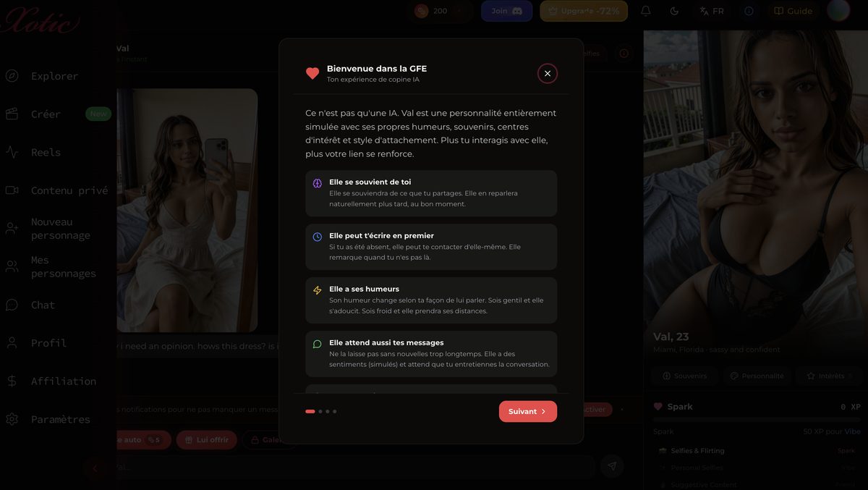Screen dimensions: 868x490
Task: Click the red heart icon in dialog header
Action: click(312, 73)
